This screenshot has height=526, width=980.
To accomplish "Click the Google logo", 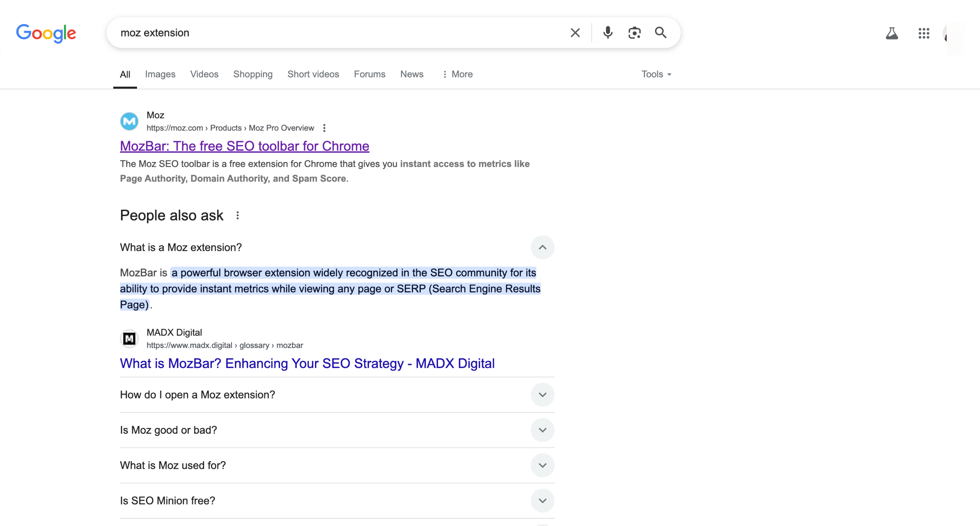I will tap(46, 33).
